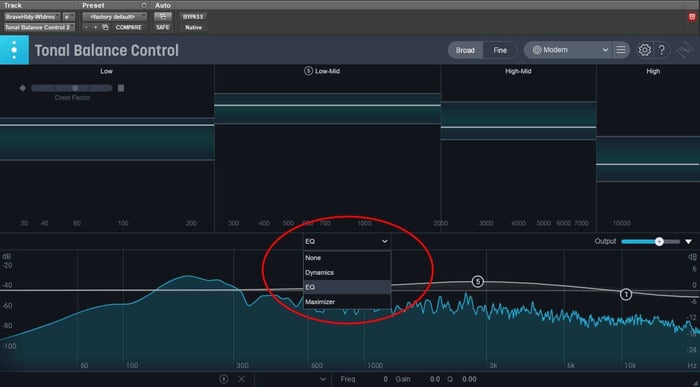Screen dimensions: 700x387
Task: Choose Maximizer from the module dropdown list
Action: [347, 302]
